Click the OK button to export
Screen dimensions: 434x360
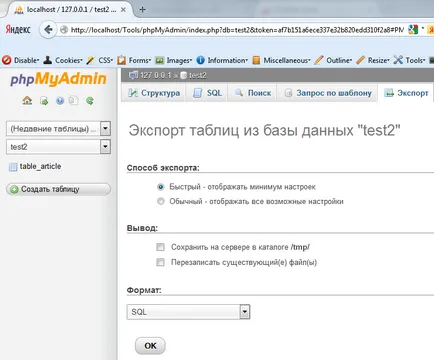150,346
